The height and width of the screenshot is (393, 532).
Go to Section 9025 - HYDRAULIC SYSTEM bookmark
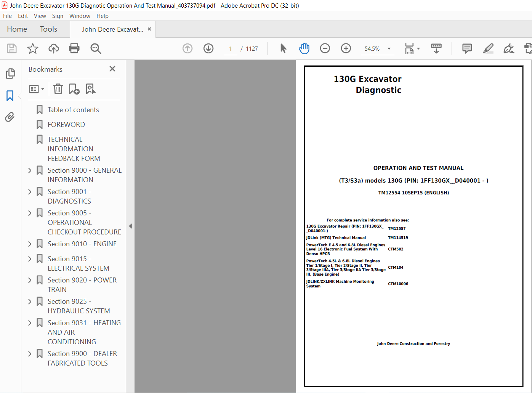click(79, 306)
